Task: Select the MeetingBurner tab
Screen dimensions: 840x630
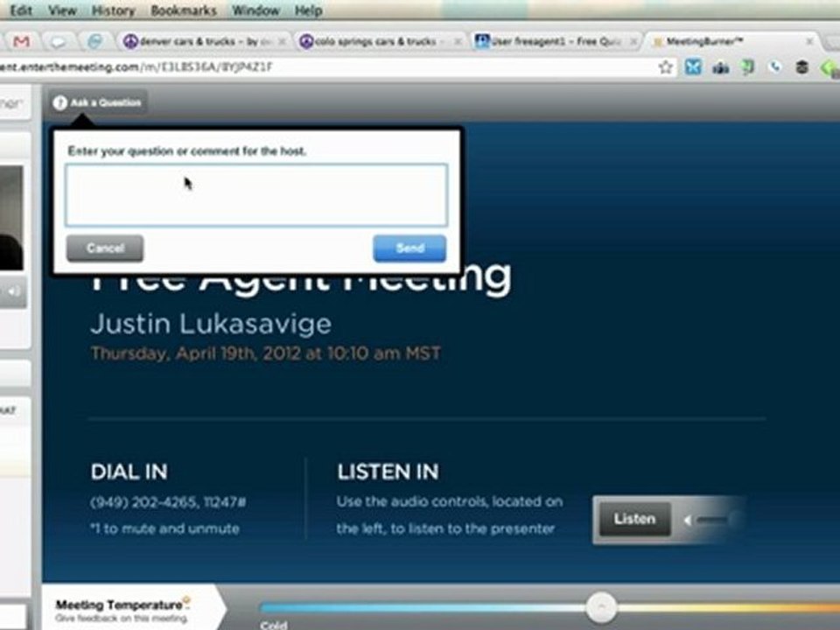Action: coord(731,41)
